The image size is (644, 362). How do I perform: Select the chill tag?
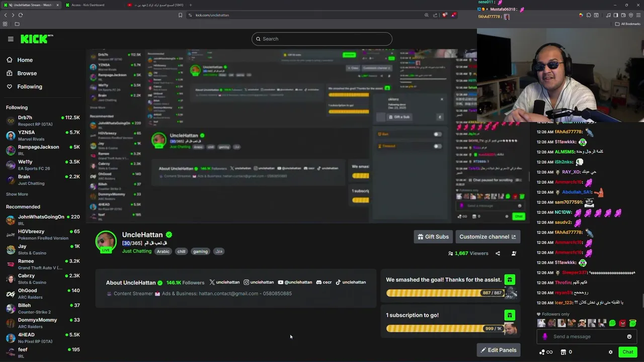(x=181, y=251)
